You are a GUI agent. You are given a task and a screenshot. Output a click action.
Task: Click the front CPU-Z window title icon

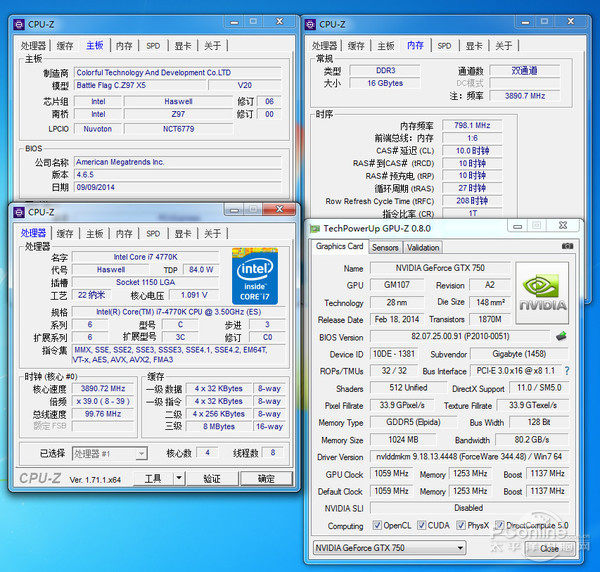pyautogui.click(x=18, y=212)
